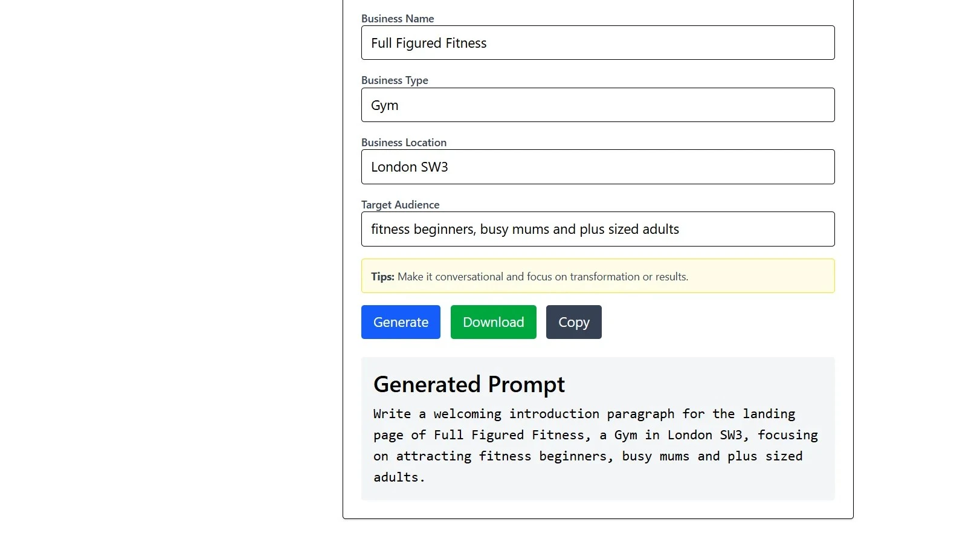Click the Business Type label
The width and height of the screenshot is (980, 542).
(395, 80)
